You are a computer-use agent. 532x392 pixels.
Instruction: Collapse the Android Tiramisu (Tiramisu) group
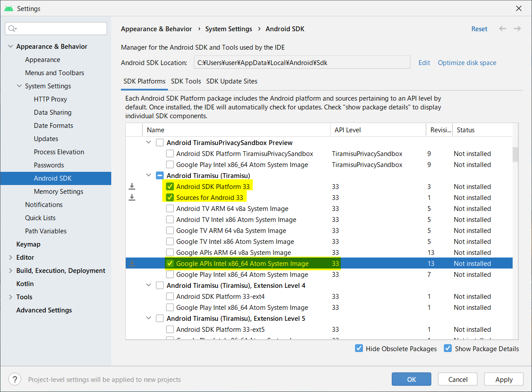[x=149, y=175]
